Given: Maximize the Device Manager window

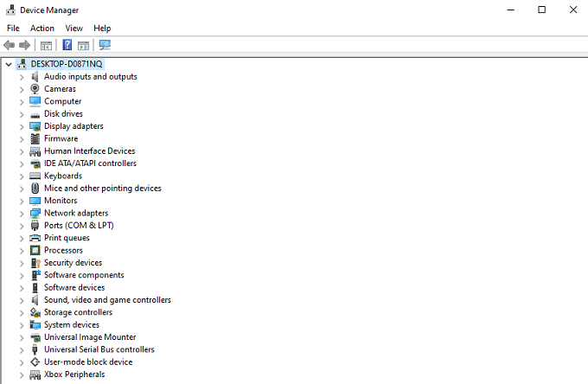Looking at the screenshot, I should [x=541, y=10].
